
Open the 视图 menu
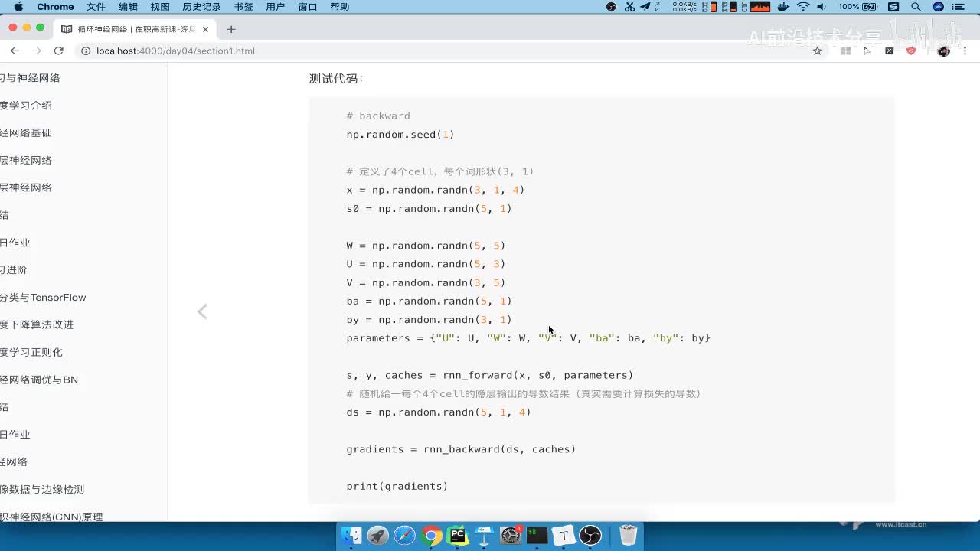pos(160,7)
